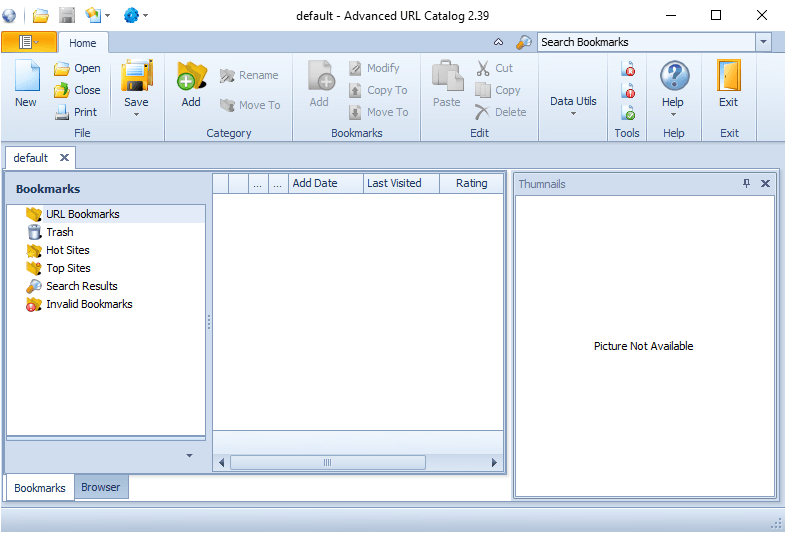Click the Delete button
Viewport: 786px width, 533px height.
pyautogui.click(x=501, y=112)
